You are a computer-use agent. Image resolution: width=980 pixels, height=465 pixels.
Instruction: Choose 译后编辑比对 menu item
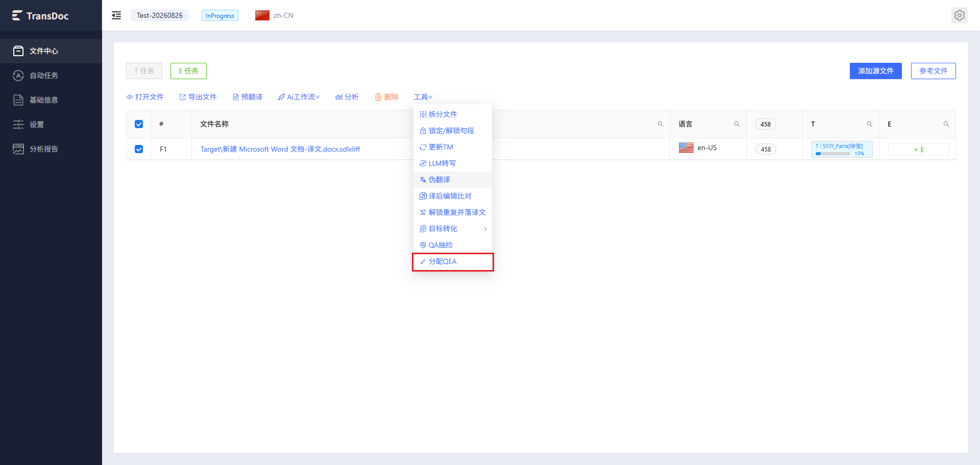pyautogui.click(x=453, y=196)
